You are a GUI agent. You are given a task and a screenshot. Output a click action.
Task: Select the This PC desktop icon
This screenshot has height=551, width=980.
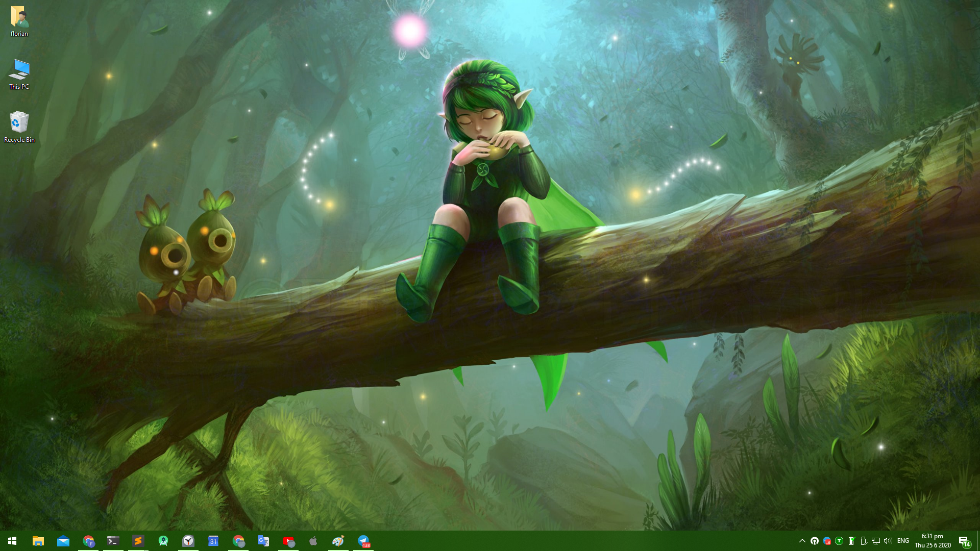(19, 74)
